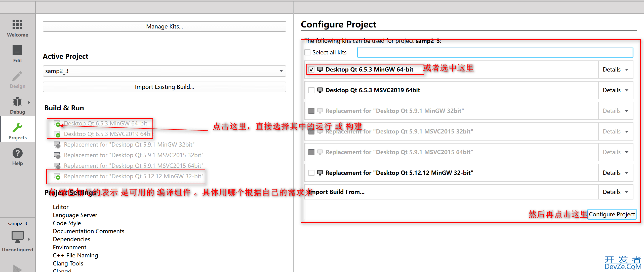
Task: Click monitor icon of Replacement Qt 5.9.1 MinGW 32bit in Configure Project
Action: tap(320, 111)
